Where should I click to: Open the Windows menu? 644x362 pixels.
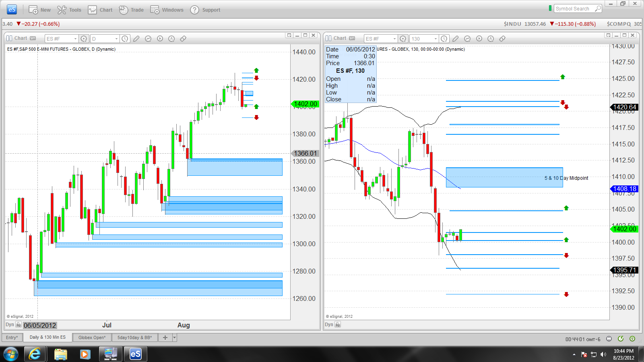(x=167, y=10)
